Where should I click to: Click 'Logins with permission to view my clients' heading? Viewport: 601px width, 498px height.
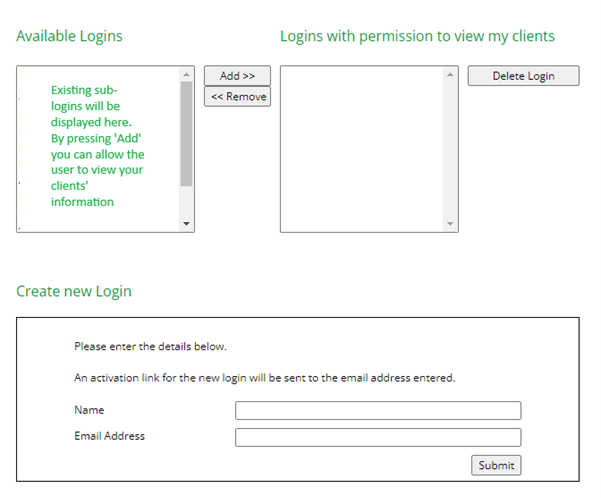(417, 36)
